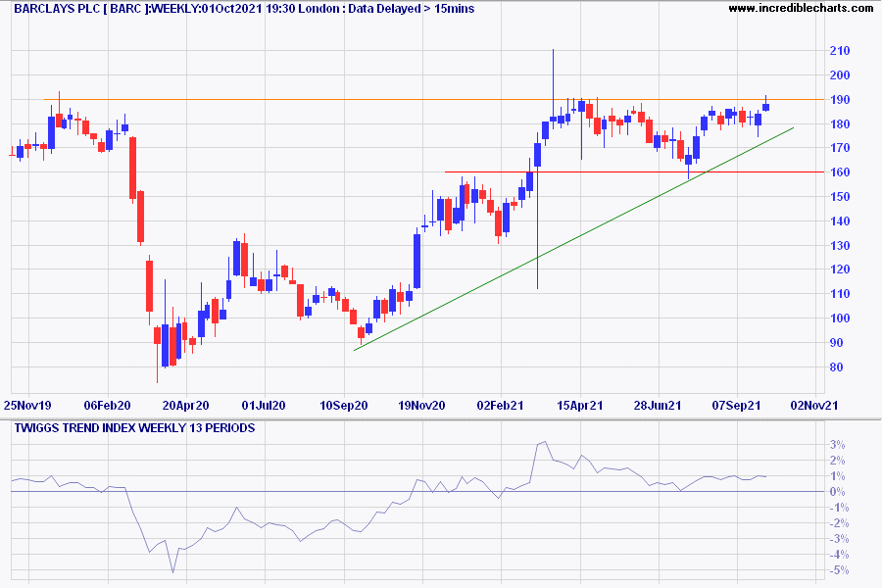
Task: Click the 80 price axis label
Action: 837,367
